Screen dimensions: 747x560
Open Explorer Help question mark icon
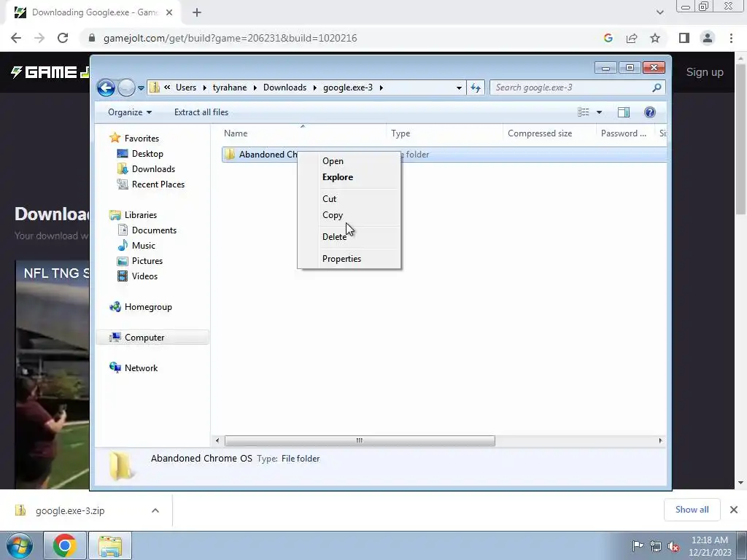click(650, 112)
